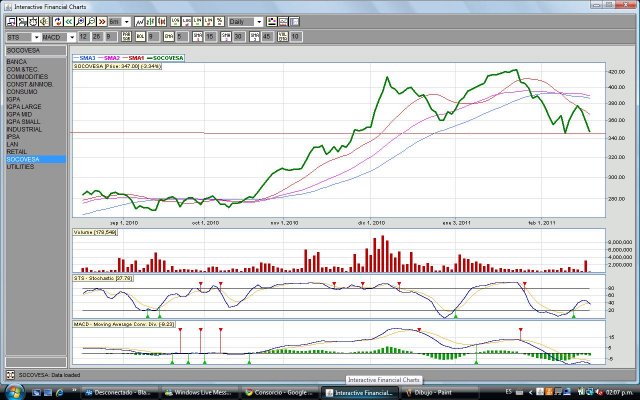This screenshot has height=400, width=640.
Task: Click the SMA period field showing 15
Action: (210, 36)
